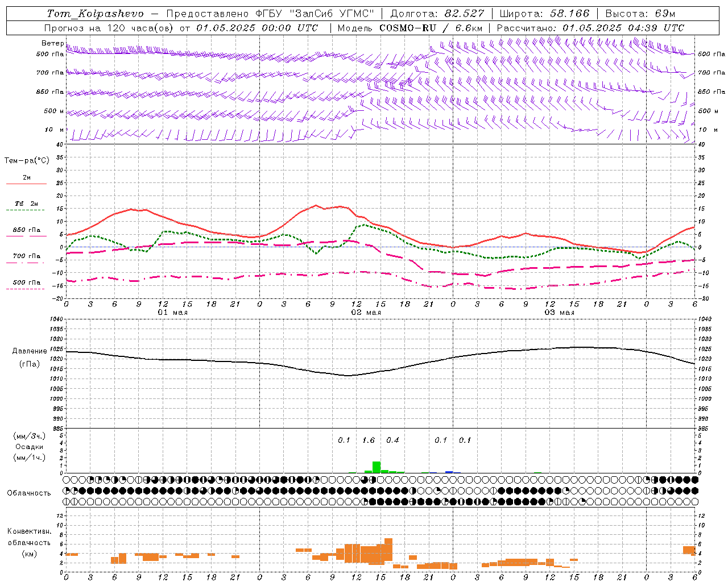Screen dimensions: 728x582
Task: Select the 10 м wind level label on left axis
Action: tap(55, 130)
